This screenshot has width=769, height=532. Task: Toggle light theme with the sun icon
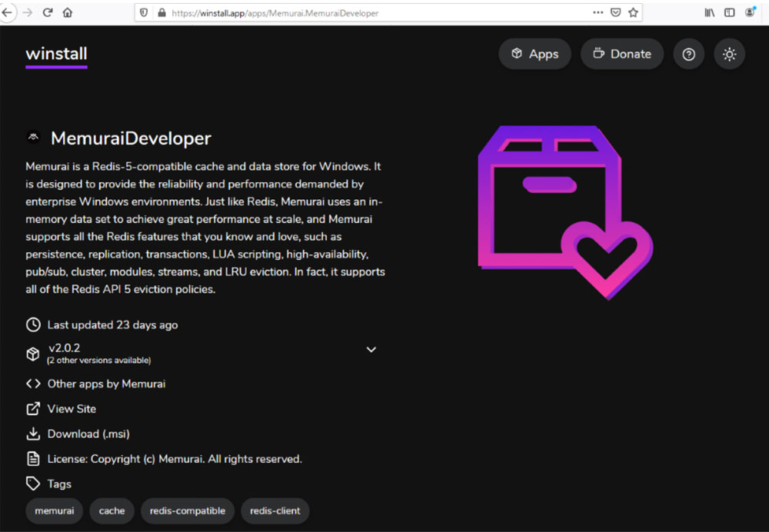pyautogui.click(x=729, y=54)
